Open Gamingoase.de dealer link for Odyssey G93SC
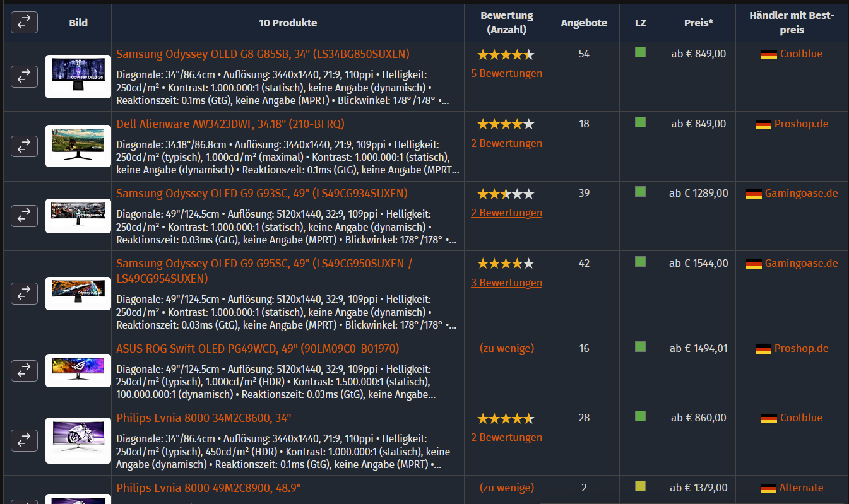 (x=802, y=193)
